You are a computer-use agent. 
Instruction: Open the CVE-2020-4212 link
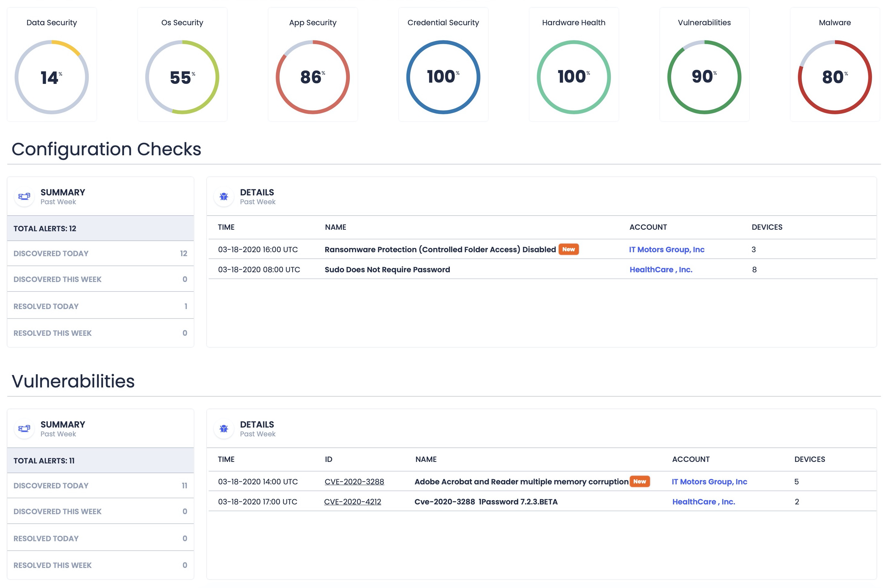point(352,502)
